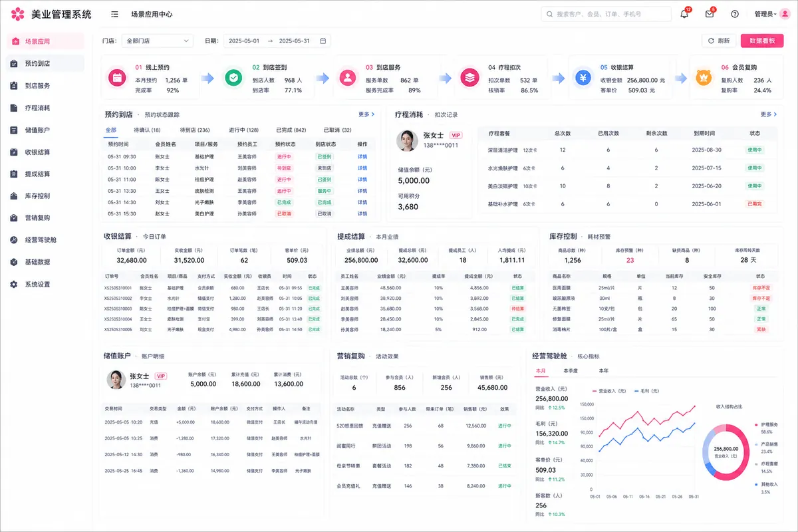Click the customer search input field
Screen dimensions: 798x532
point(606,14)
